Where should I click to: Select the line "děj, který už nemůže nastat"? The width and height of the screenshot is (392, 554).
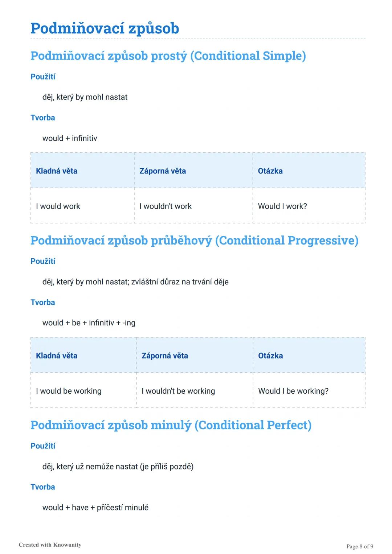(x=118, y=467)
